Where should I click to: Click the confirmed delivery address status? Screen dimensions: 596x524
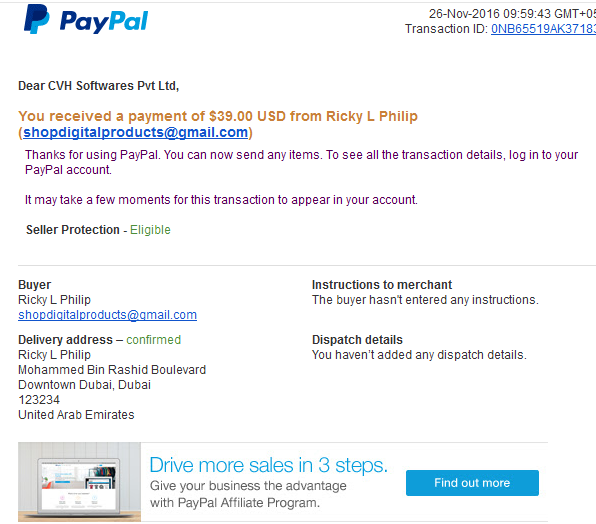tap(154, 340)
